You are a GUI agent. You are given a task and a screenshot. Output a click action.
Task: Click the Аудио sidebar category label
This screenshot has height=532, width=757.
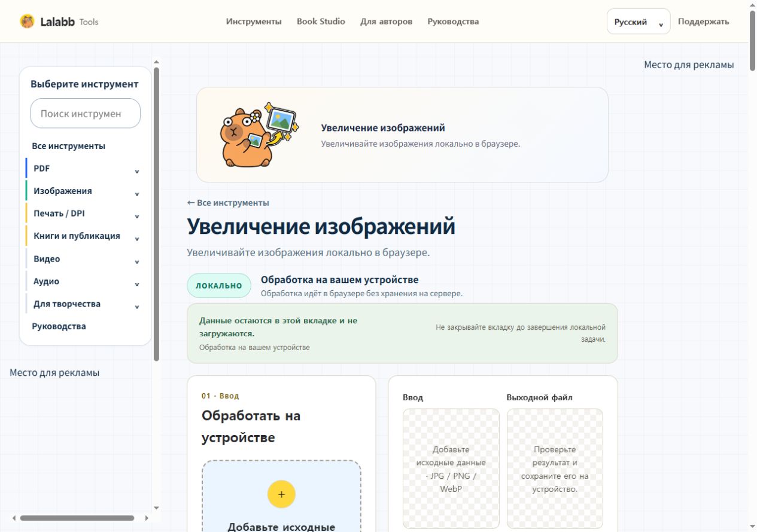(x=46, y=281)
